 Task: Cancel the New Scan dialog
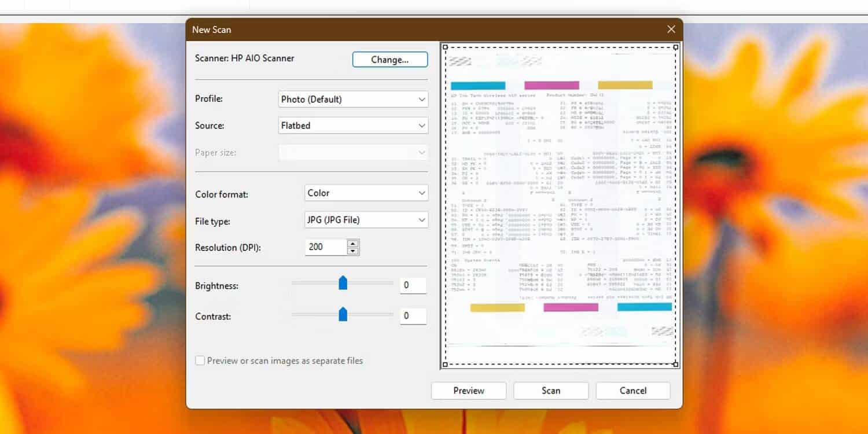[633, 391]
